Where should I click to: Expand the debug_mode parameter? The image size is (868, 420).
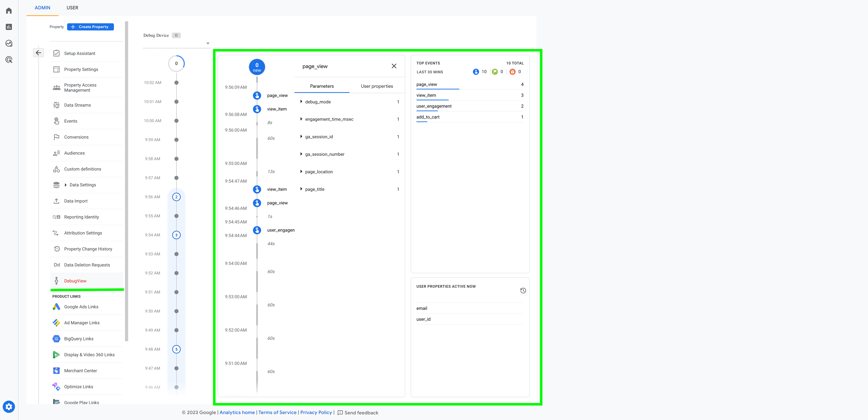[x=301, y=102]
